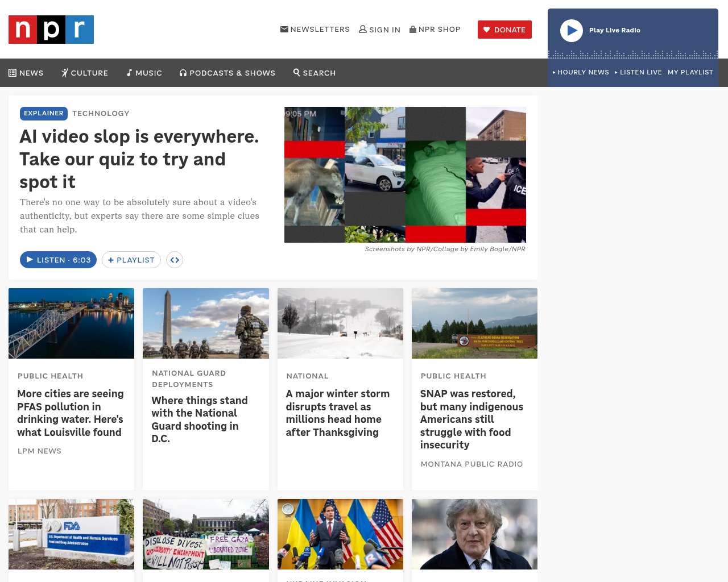
Task: Expand Hourly News in the player
Action: pos(581,72)
